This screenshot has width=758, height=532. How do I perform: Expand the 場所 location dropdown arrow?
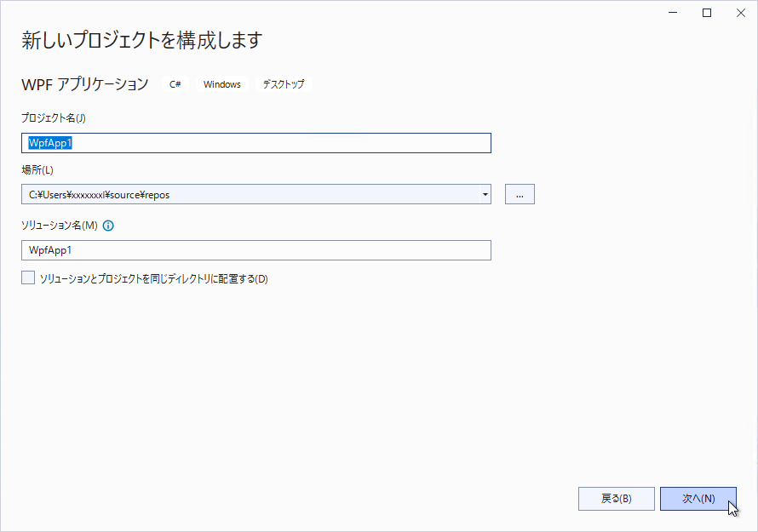[485, 194]
